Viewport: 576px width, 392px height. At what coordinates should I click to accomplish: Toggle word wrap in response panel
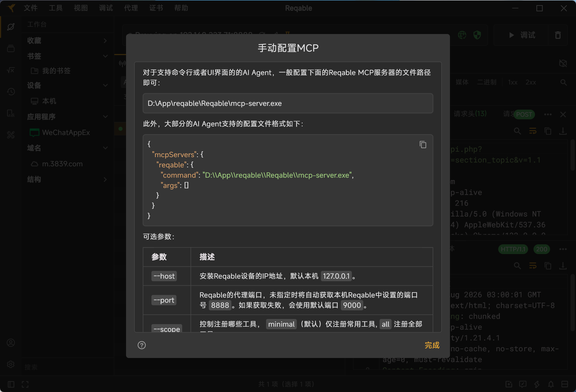pyautogui.click(x=533, y=266)
